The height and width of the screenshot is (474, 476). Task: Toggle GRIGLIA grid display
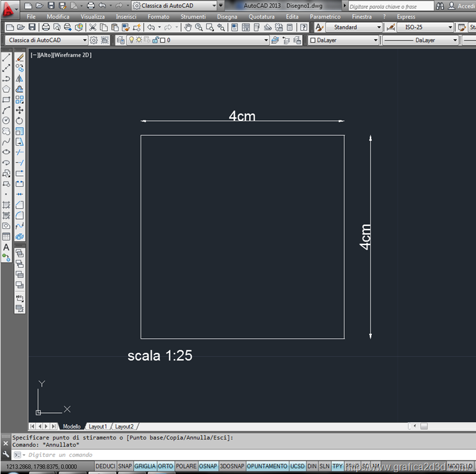(x=145, y=466)
